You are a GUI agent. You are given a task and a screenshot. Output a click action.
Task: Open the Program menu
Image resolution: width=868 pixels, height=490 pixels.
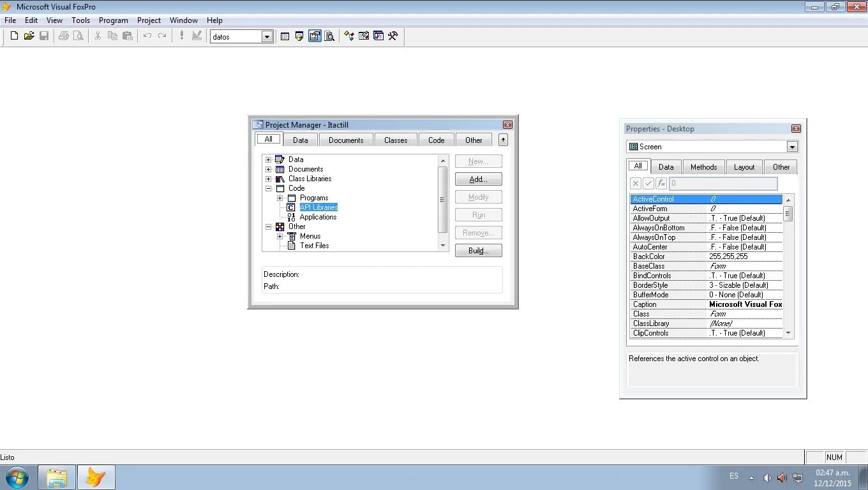(114, 20)
